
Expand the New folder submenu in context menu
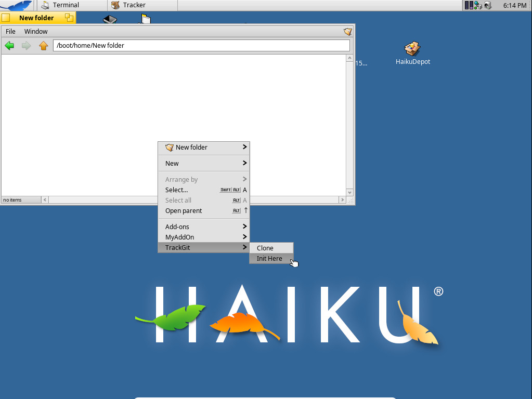(204, 147)
